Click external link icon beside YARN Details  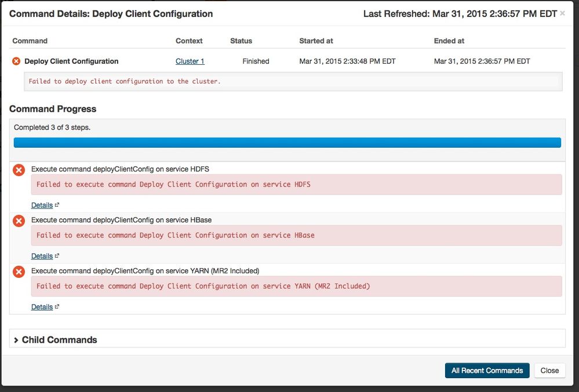point(57,307)
